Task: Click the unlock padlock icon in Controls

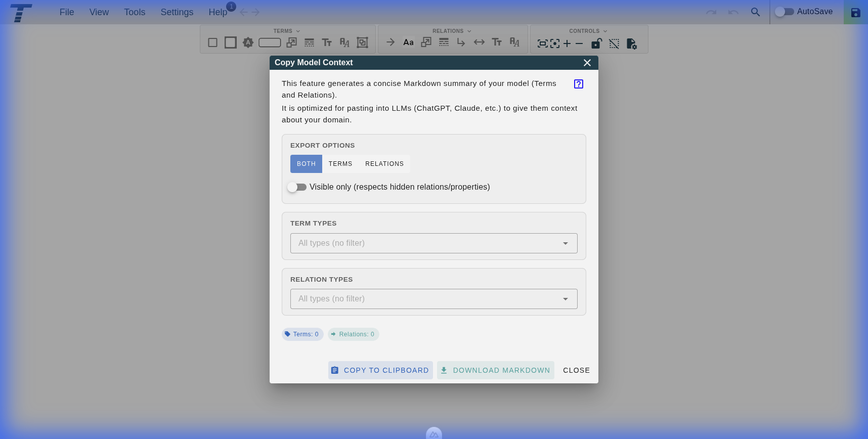Action: [x=596, y=43]
